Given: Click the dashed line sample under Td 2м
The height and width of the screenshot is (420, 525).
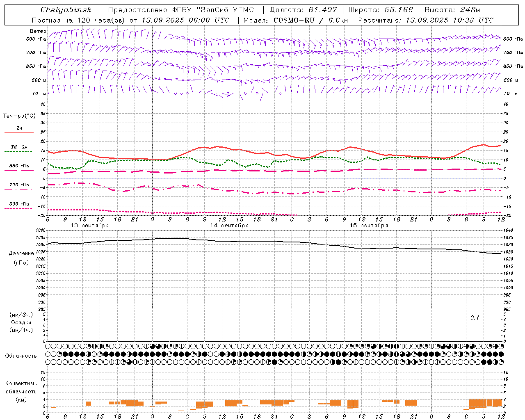Looking at the screenshot, I should tap(18, 152).
